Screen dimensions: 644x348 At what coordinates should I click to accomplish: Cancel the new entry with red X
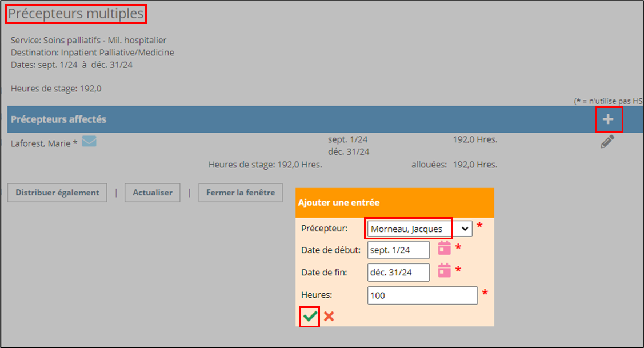click(x=329, y=316)
